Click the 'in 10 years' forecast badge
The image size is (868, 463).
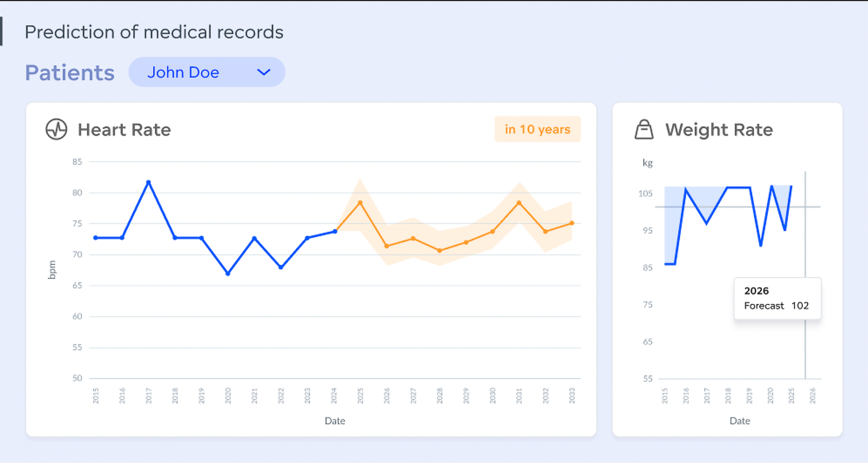click(x=537, y=129)
